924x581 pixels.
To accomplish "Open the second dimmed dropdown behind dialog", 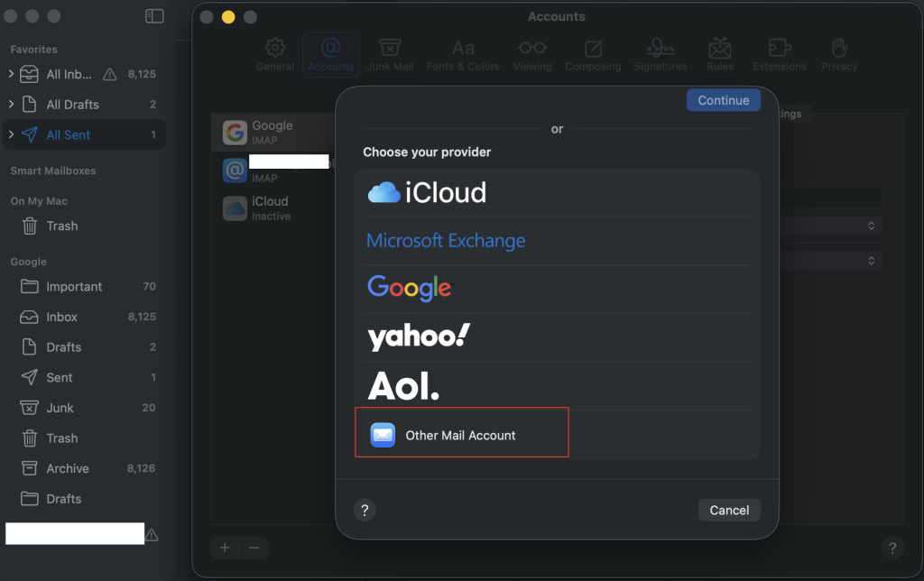I will click(831, 261).
